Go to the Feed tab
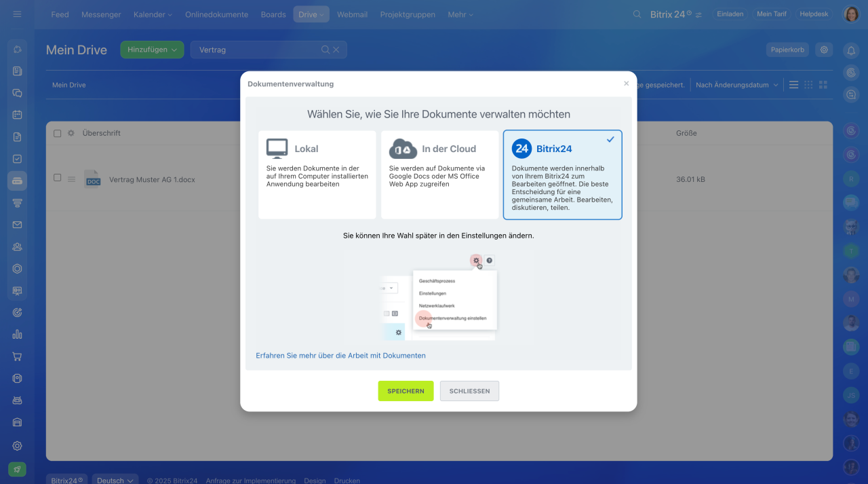868x484 pixels. [60, 14]
